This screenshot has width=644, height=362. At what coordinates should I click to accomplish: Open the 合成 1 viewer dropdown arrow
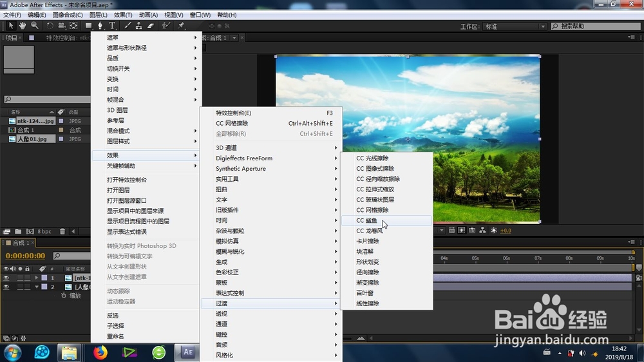coord(234,38)
